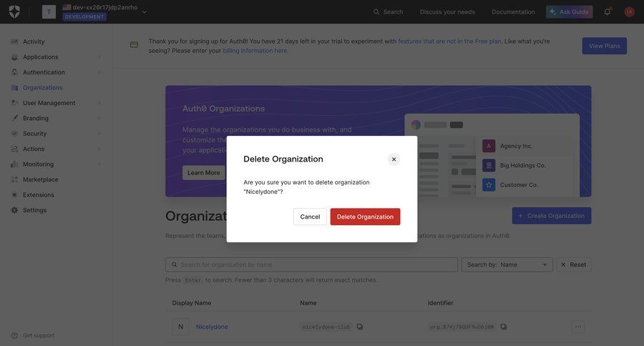Viewport: 644px width, 346px height.
Task: Click the Activity graph icon
Action: click(x=14, y=41)
